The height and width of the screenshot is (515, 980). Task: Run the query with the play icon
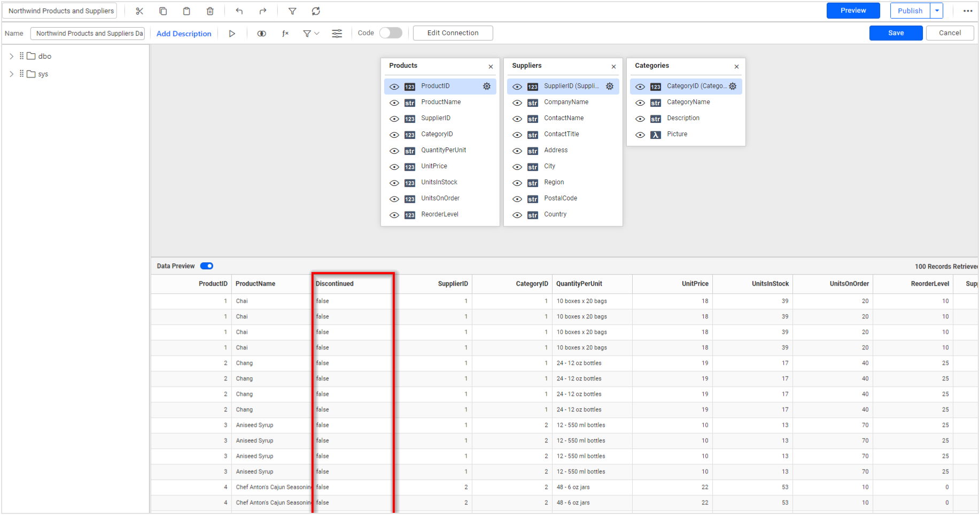coord(232,33)
